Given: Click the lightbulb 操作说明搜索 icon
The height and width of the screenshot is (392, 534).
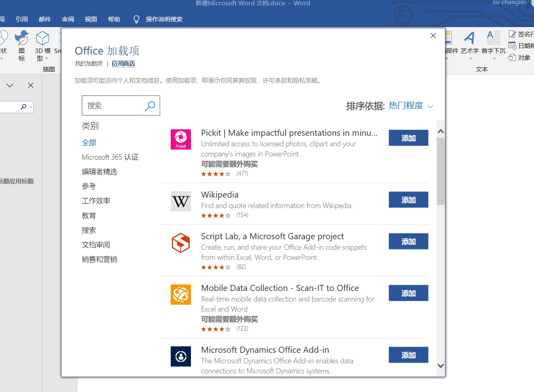Looking at the screenshot, I should [136, 19].
